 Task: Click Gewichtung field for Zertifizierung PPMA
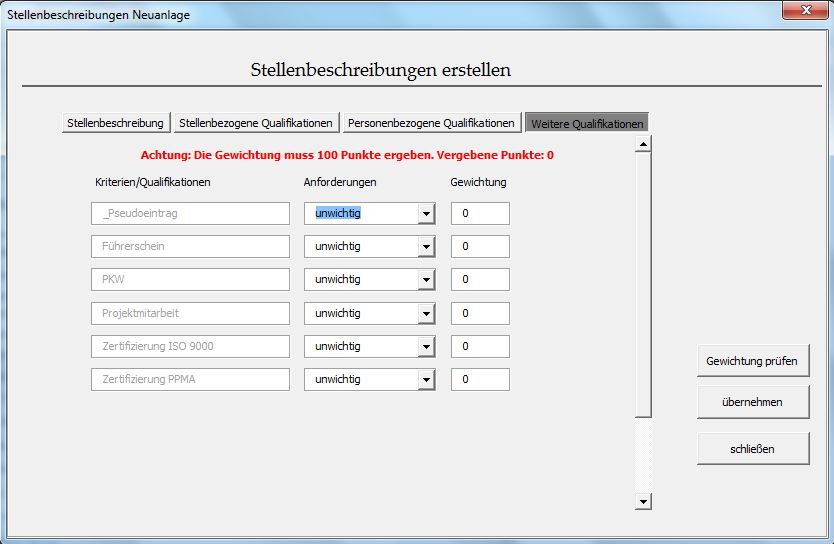(480, 380)
